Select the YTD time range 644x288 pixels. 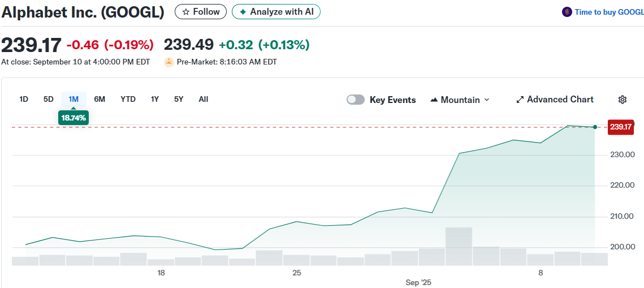(x=128, y=99)
